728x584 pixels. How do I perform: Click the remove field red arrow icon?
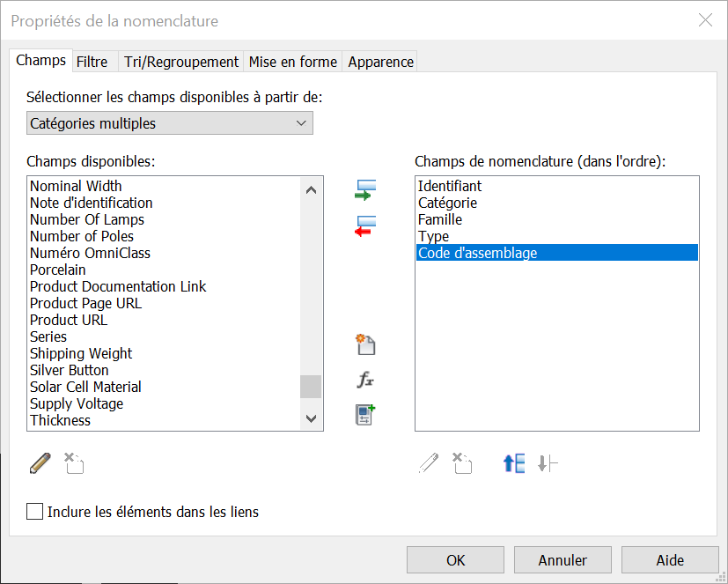[365, 226]
